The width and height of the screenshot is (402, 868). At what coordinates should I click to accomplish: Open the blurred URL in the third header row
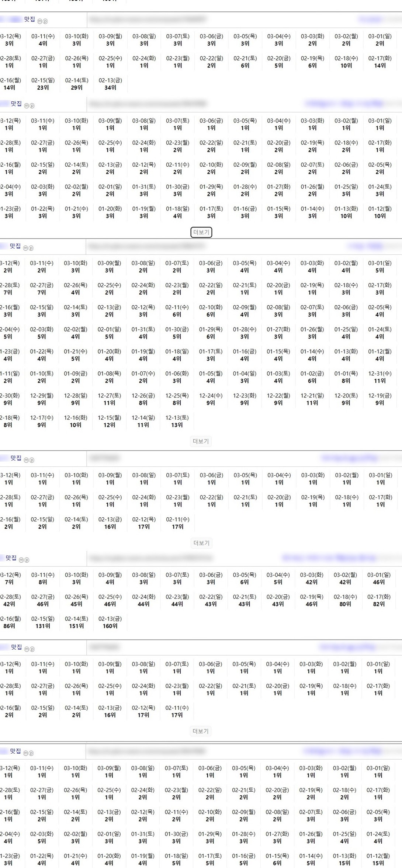pyautogui.click(x=147, y=246)
